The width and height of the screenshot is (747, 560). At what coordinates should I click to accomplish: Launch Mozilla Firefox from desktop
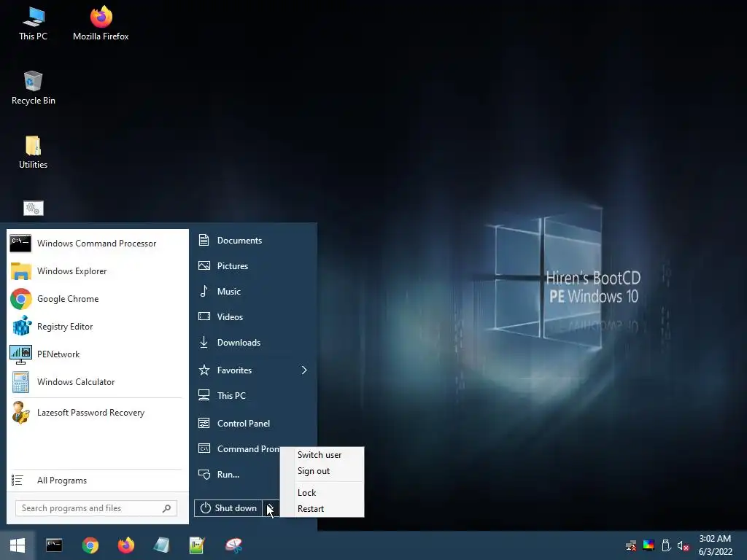point(101,23)
